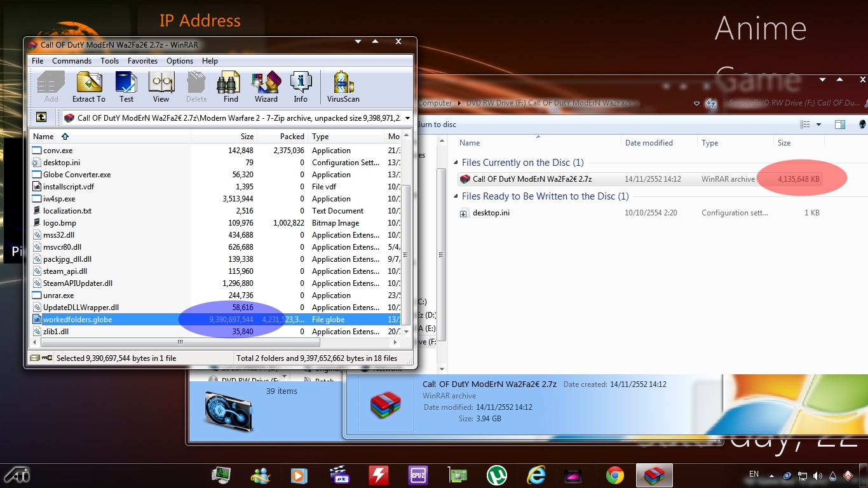Screen dimensions: 868x488
Task: Run VirusScan on the archive
Action: click(343, 87)
